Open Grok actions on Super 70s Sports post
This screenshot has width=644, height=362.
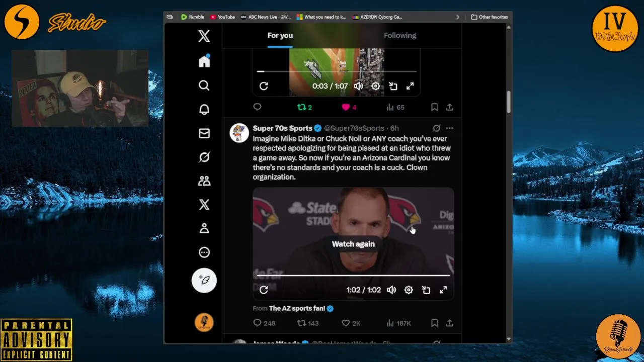point(436,128)
